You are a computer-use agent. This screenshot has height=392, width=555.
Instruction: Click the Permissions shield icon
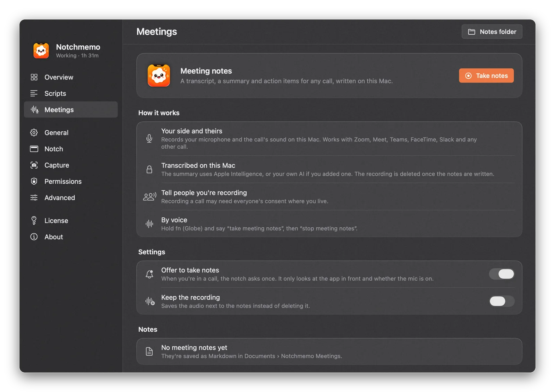34,181
